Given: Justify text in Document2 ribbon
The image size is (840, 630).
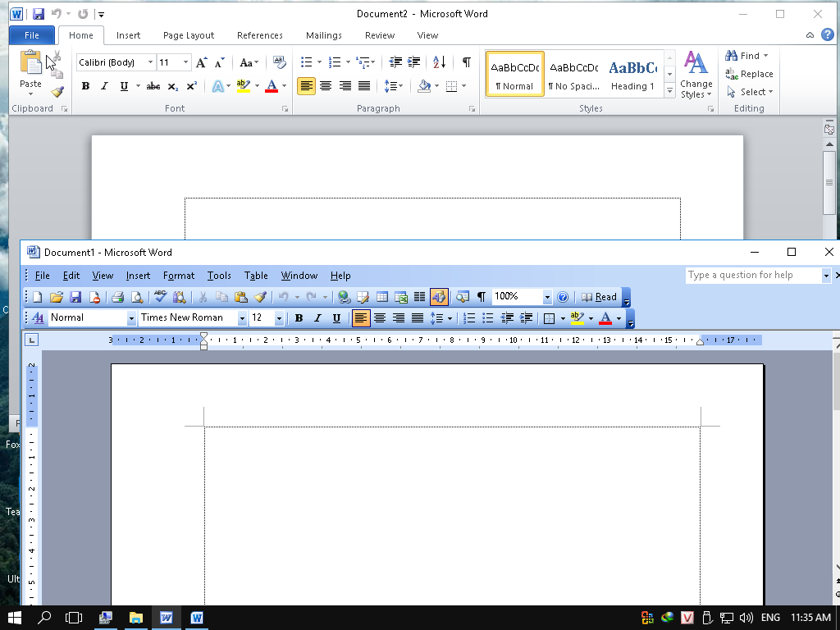Looking at the screenshot, I should point(364,86).
